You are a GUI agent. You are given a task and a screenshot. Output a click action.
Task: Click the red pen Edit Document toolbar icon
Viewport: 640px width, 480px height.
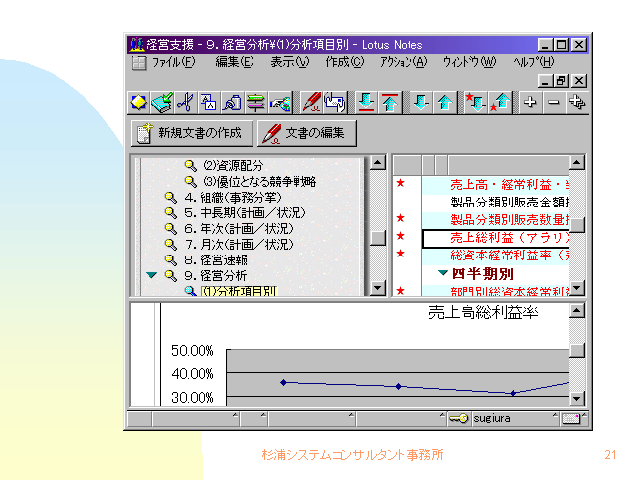312,102
